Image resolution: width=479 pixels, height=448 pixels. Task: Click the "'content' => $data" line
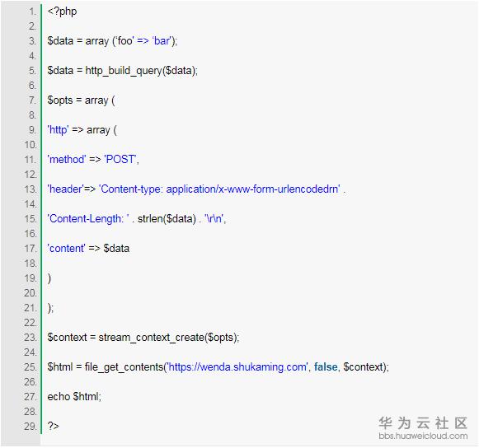[x=88, y=249]
